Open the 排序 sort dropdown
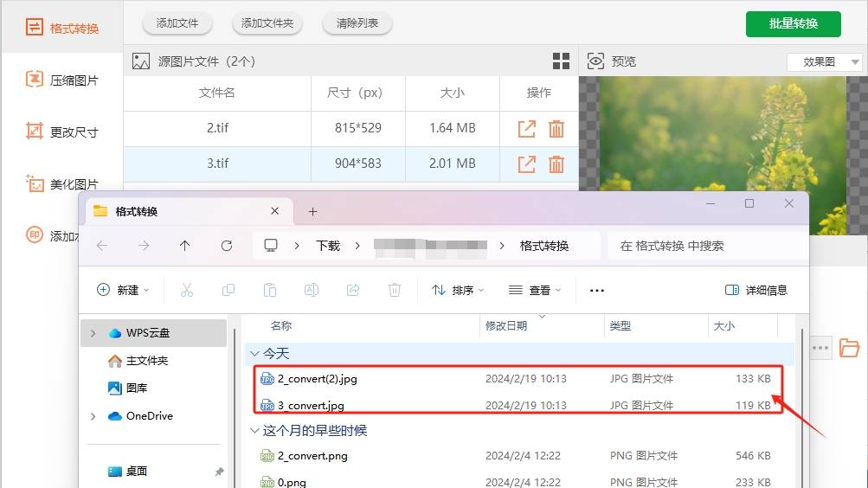Image resolution: width=868 pixels, height=488 pixels. (458, 290)
